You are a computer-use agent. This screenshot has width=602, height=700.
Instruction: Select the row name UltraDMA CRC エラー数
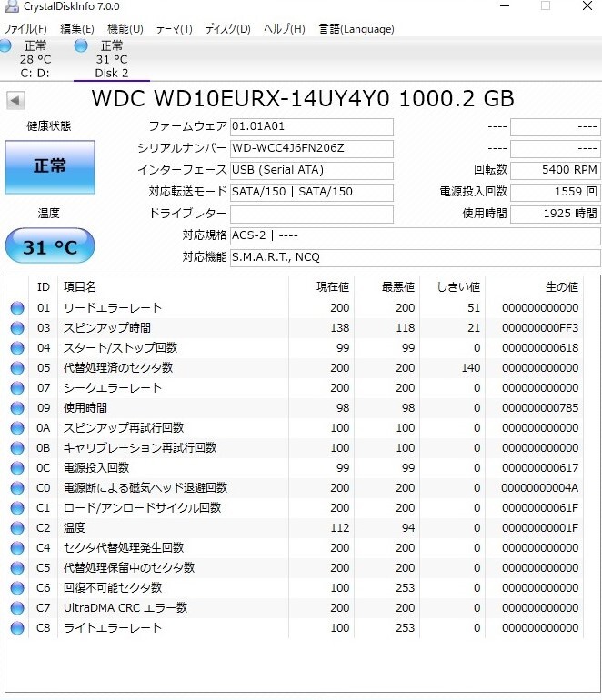pos(125,608)
